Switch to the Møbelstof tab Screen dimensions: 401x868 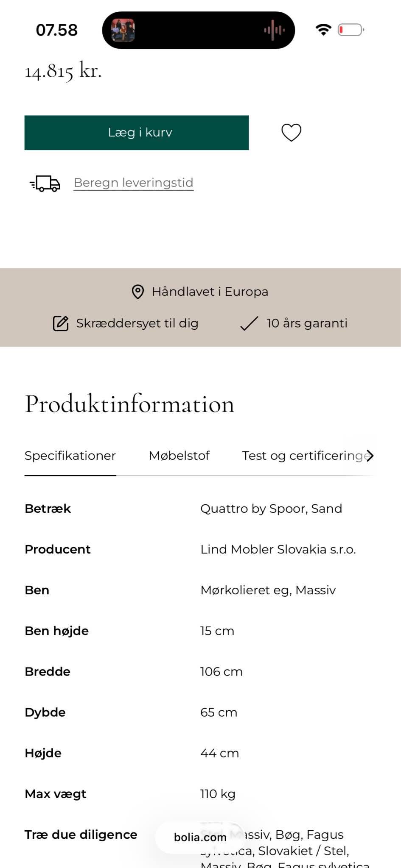[179, 456]
